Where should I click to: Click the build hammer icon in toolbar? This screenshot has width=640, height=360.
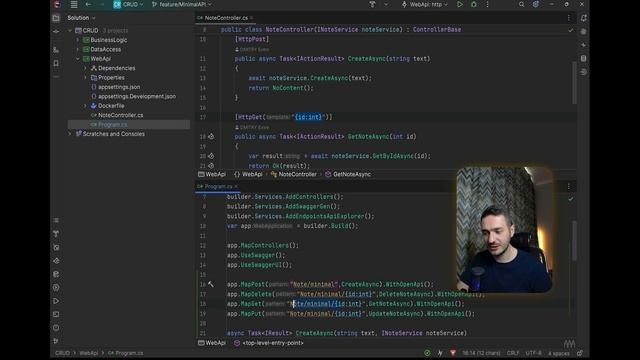point(372,4)
